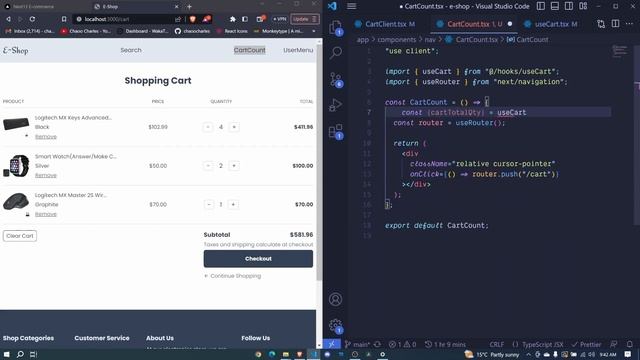Synchronize changes from the status bar
This screenshot has height=360, width=640.
tap(378, 344)
